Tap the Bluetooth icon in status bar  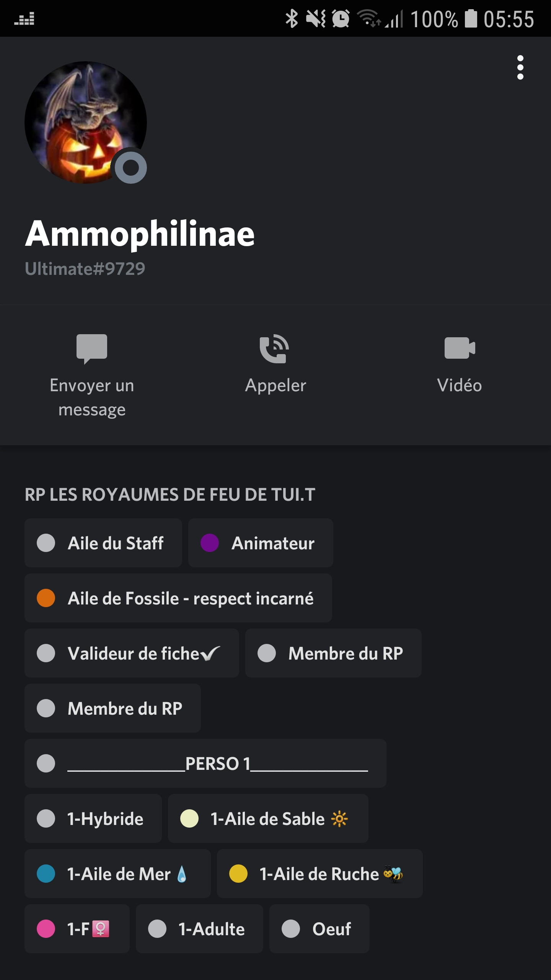292,18
